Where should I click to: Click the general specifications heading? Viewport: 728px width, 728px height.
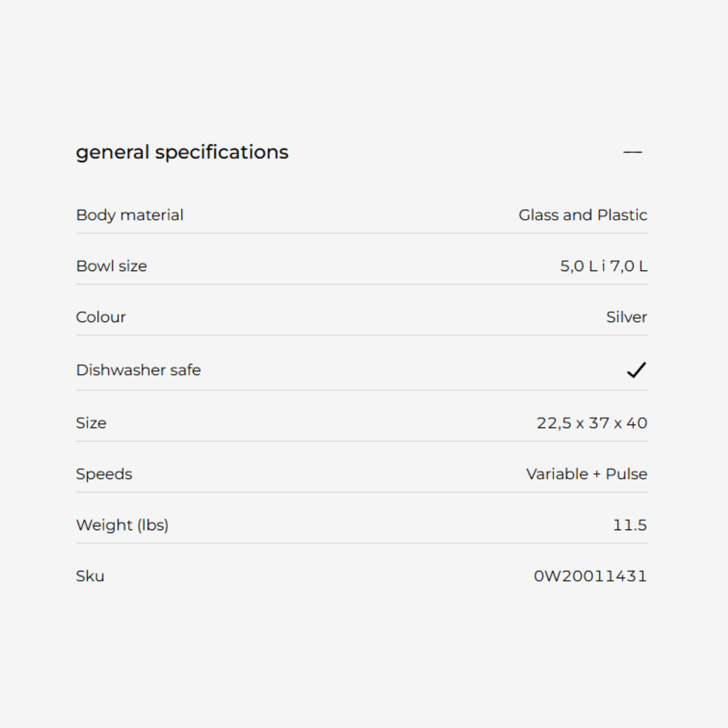[182, 152]
